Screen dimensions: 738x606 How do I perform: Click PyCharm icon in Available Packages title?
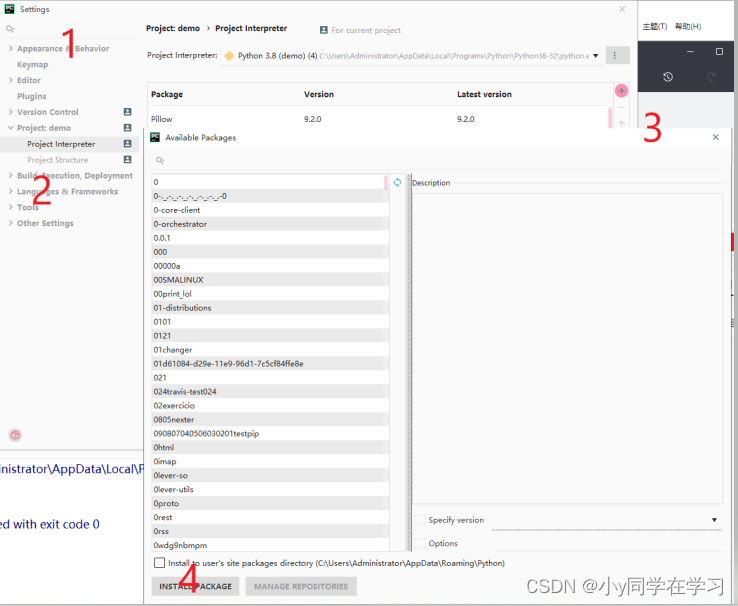tap(155, 137)
